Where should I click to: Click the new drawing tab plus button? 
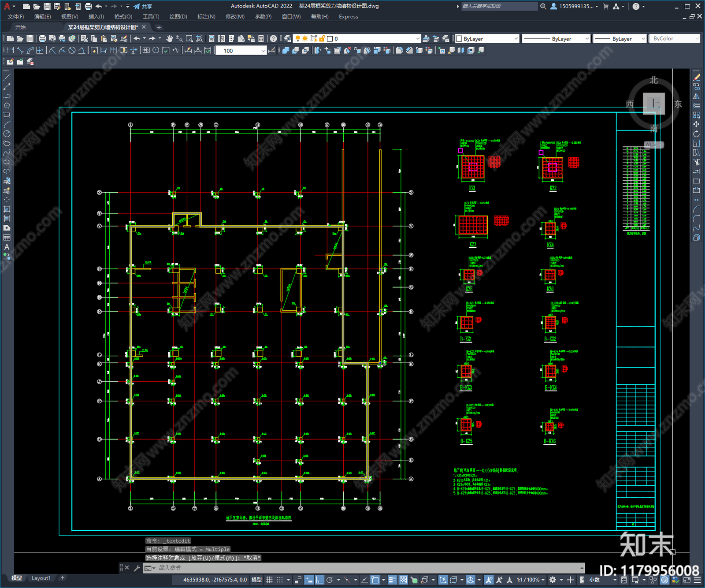pos(159,27)
